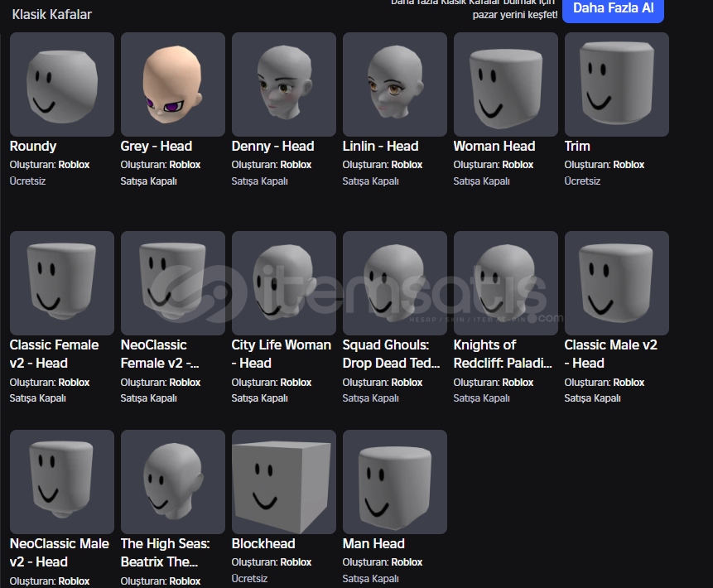Screen dimensions: 713x588
Task: Follow the Denny - Head title link
Action: [272, 146]
